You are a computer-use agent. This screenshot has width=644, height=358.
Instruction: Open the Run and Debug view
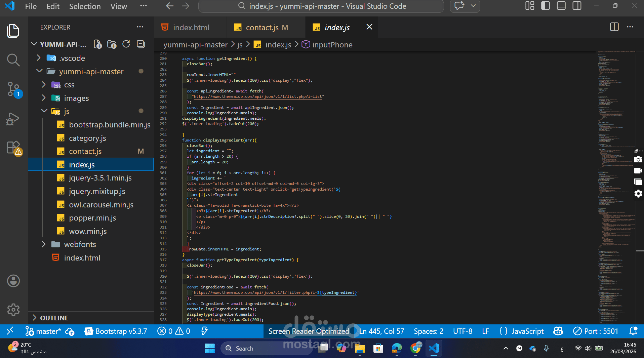[13, 119]
